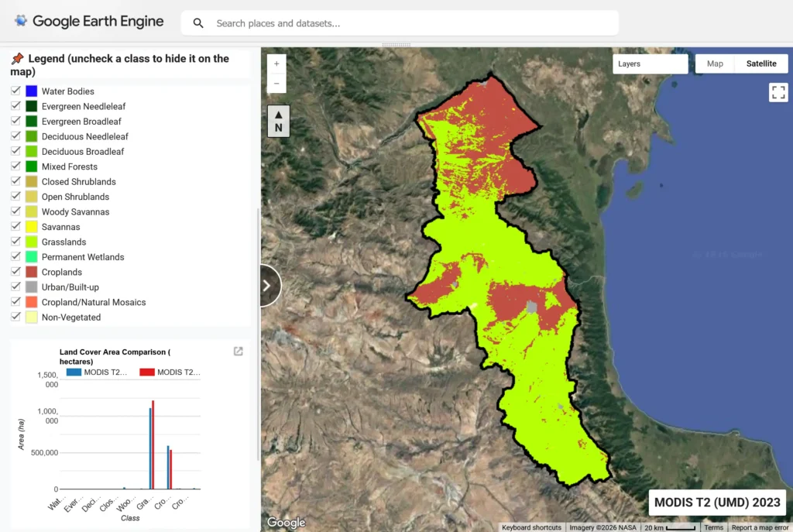793x532 pixels.
Task: Open Keyboard shortcuts
Action: coord(531,527)
